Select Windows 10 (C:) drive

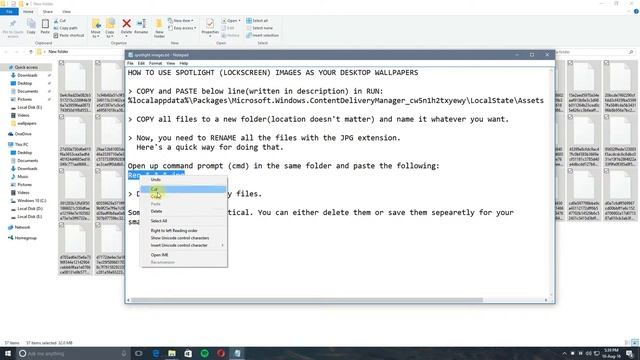[28, 200]
